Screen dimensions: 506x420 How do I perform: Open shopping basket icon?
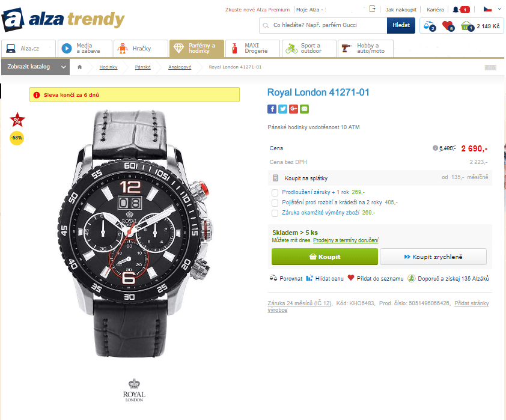click(x=466, y=26)
